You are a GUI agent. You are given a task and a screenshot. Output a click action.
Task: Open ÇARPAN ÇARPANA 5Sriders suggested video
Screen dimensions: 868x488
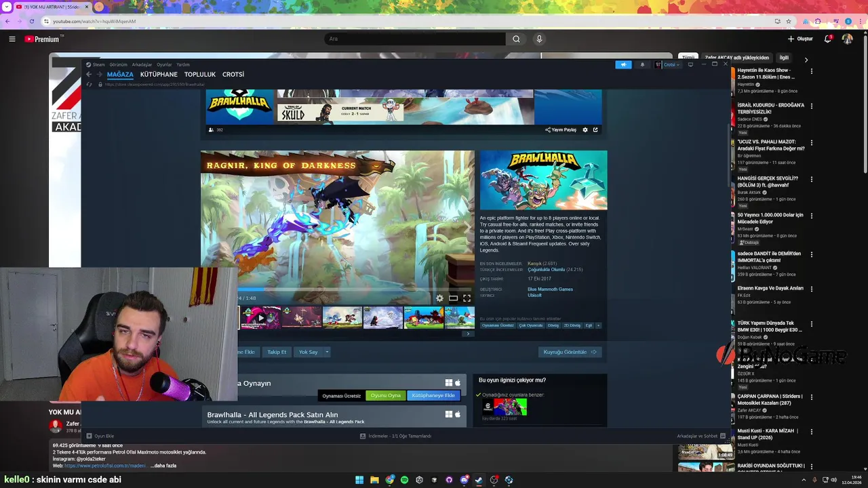coord(770,400)
